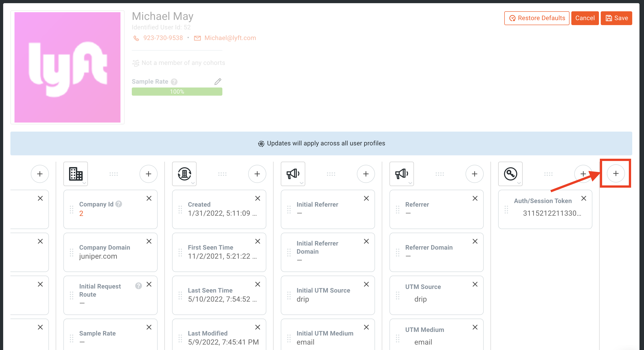The width and height of the screenshot is (644, 350).
Task: Click the pencil edit icon next to Sample Rate
Action: [218, 81]
